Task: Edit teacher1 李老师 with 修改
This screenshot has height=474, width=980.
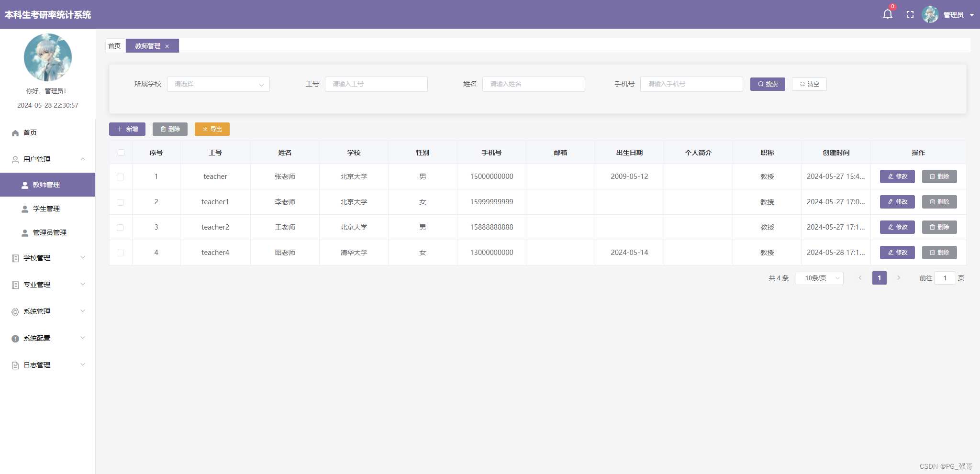Action: tap(897, 202)
